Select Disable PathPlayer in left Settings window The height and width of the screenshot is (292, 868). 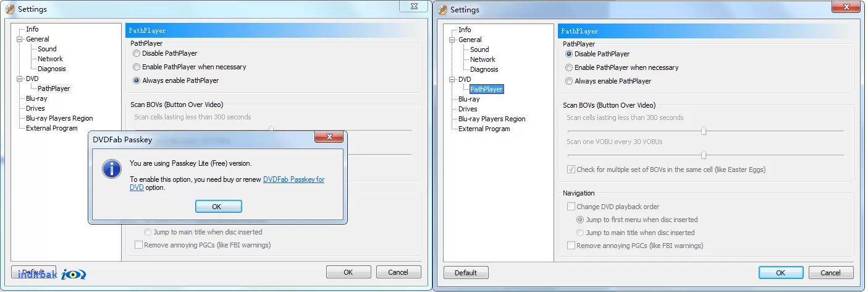click(x=165, y=53)
